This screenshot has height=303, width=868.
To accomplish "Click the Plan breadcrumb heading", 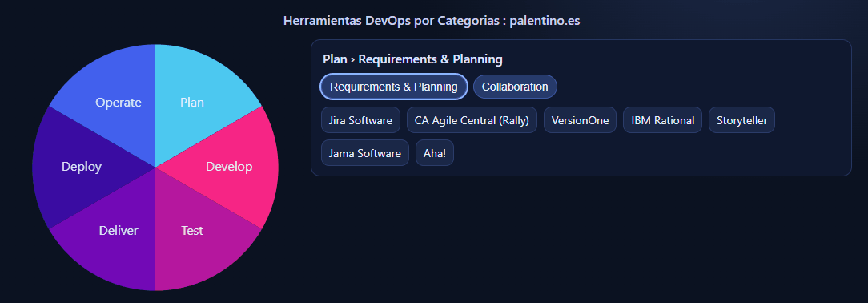I will pyautogui.click(x=412, y=59).
